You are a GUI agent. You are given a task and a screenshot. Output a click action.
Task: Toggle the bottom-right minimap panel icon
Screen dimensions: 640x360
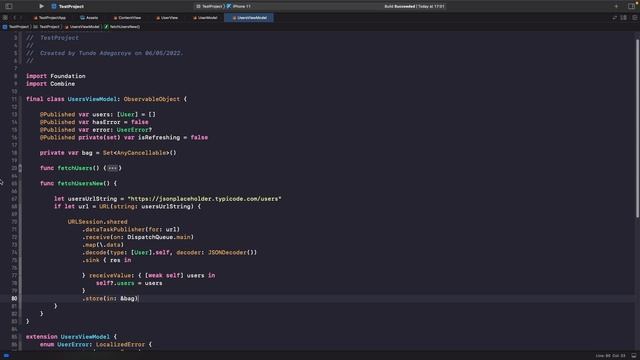pyautogui.click(x=634, y=356)
